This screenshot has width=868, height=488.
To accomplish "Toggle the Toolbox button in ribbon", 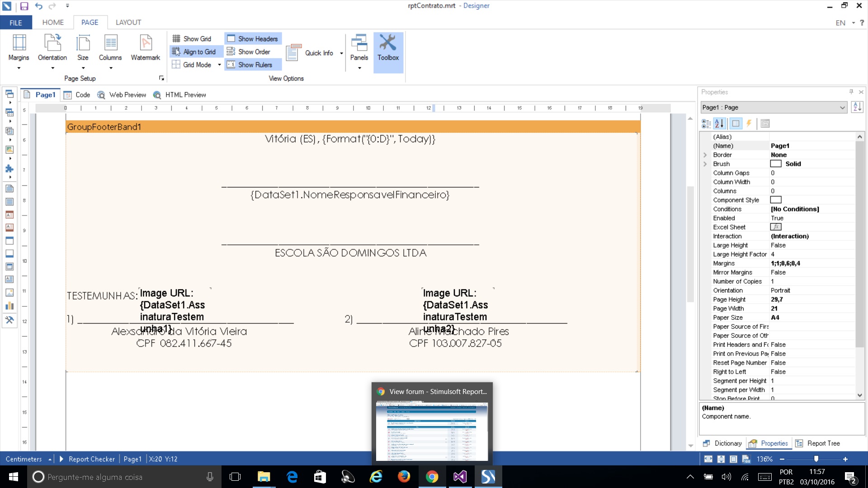I will (x=388, y=52).
